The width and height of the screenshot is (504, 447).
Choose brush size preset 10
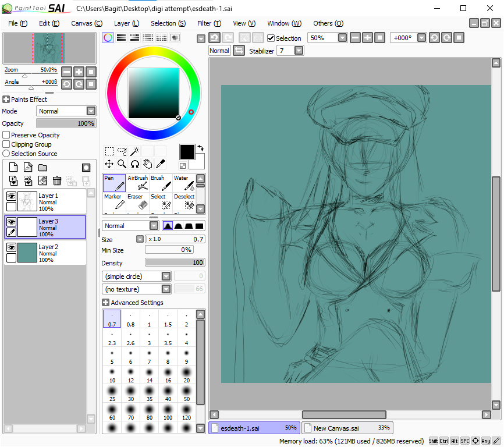click(x=112, y=375)
